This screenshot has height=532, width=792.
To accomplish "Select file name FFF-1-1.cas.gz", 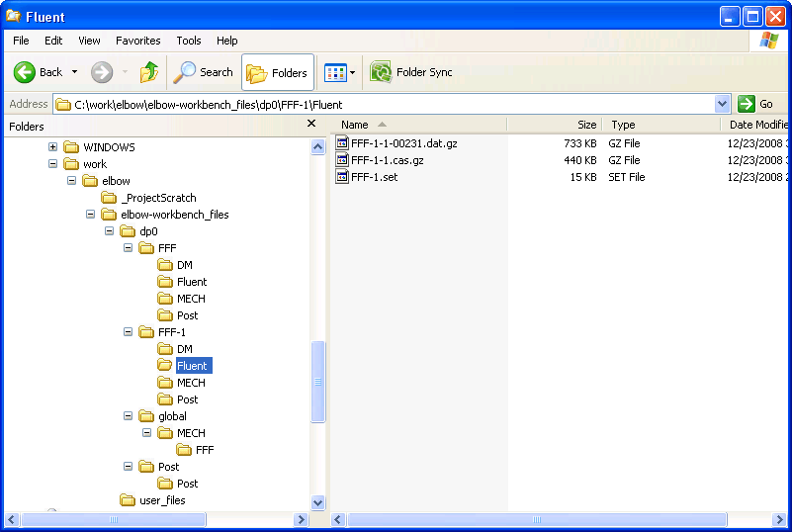I will pos(388,160).
